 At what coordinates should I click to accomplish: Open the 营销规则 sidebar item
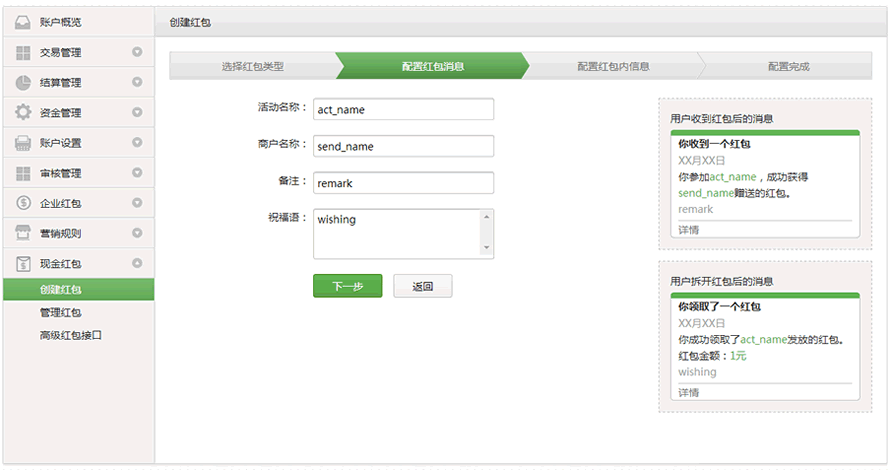[x=78, y=233]
